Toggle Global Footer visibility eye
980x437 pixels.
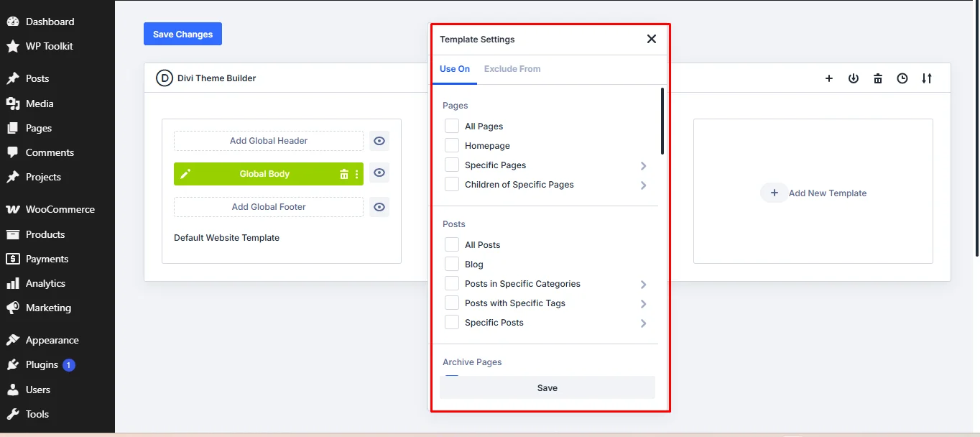(x=379, y=207)
